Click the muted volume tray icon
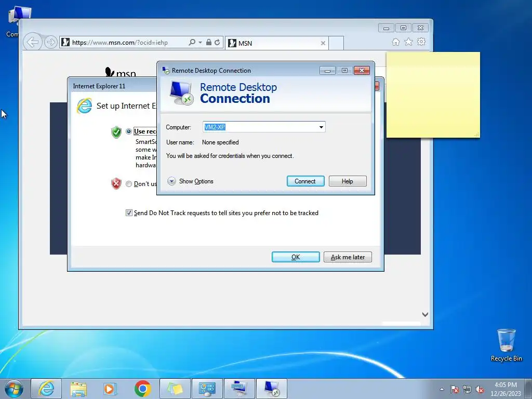532x399 pixels. 480,389
